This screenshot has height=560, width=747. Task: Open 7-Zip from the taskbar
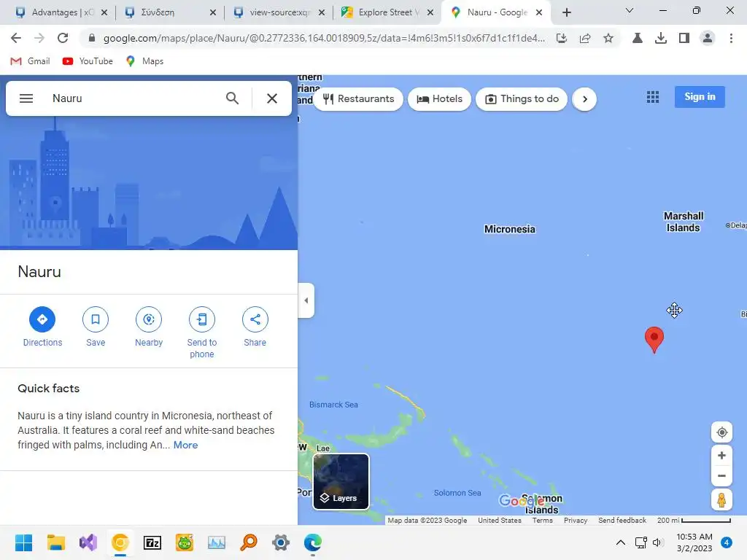152,542
